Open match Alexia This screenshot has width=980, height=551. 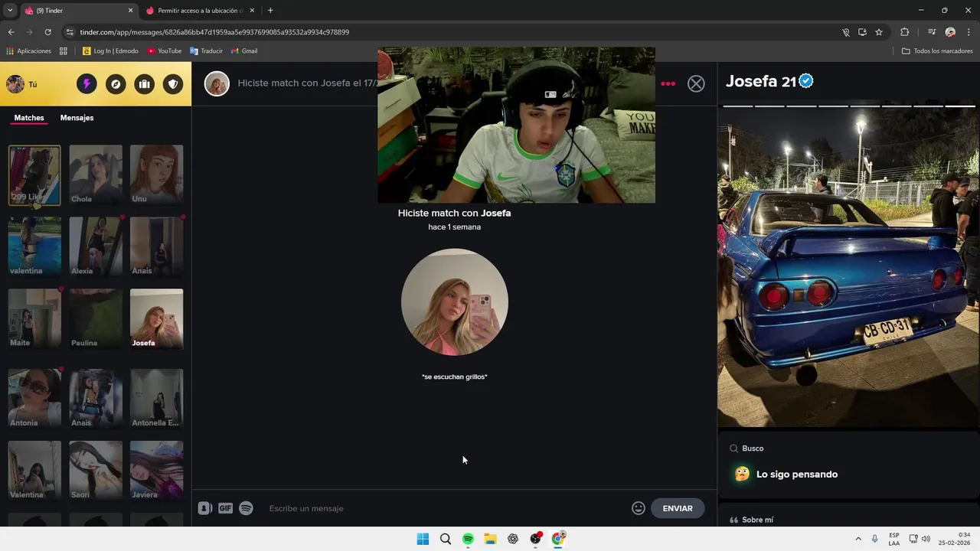pyautogui.click(x=96, y=246)
